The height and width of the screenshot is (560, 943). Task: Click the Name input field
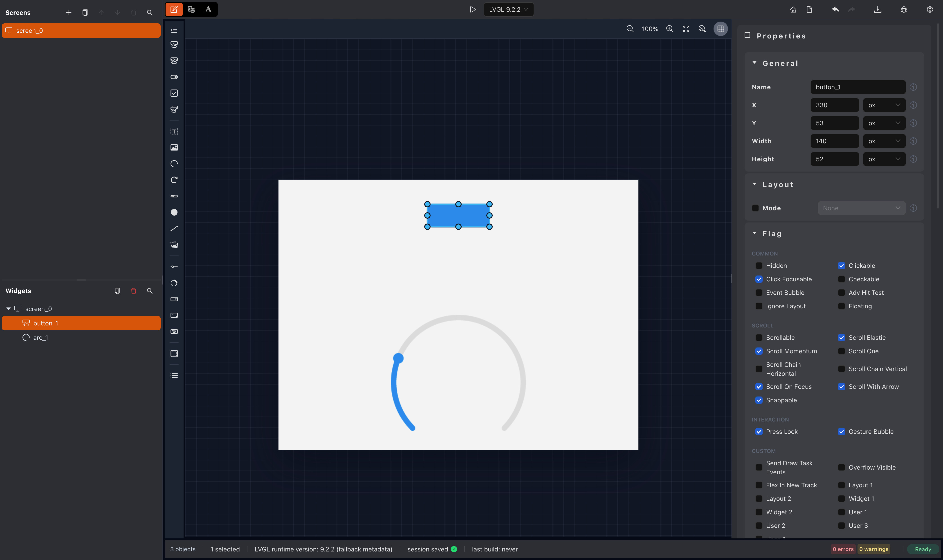pos(858,87)
